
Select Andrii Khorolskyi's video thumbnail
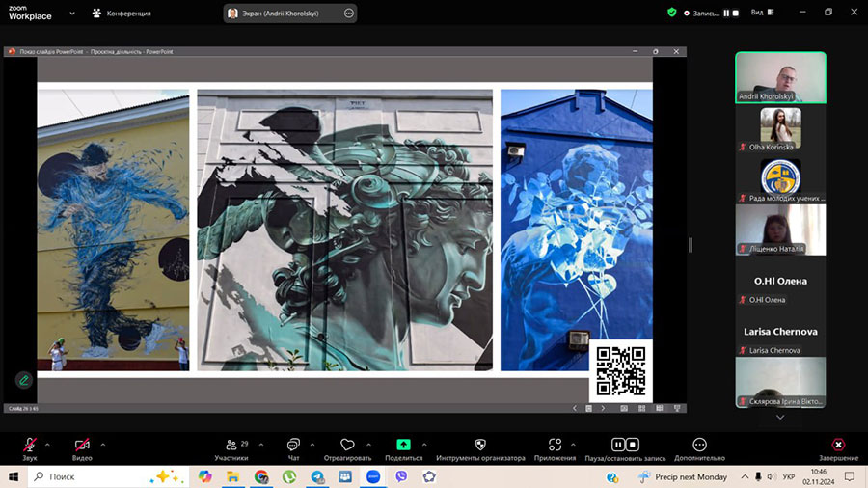pyautogui.click(x=780, y=77)
